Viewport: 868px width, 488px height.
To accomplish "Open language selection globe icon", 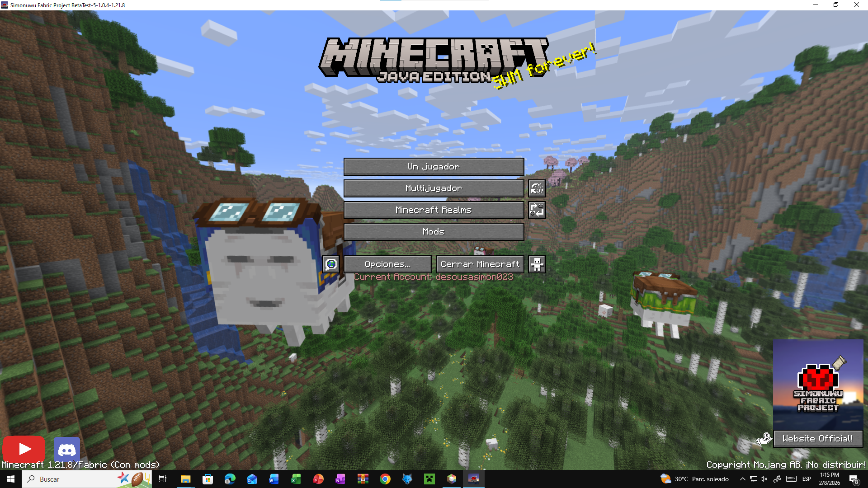I will pos(331,264).
